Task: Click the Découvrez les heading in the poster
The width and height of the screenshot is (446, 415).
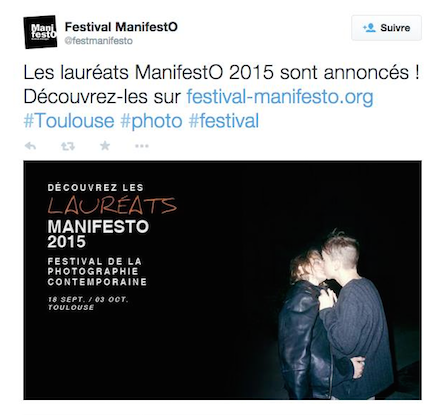Action: [95, 187]
